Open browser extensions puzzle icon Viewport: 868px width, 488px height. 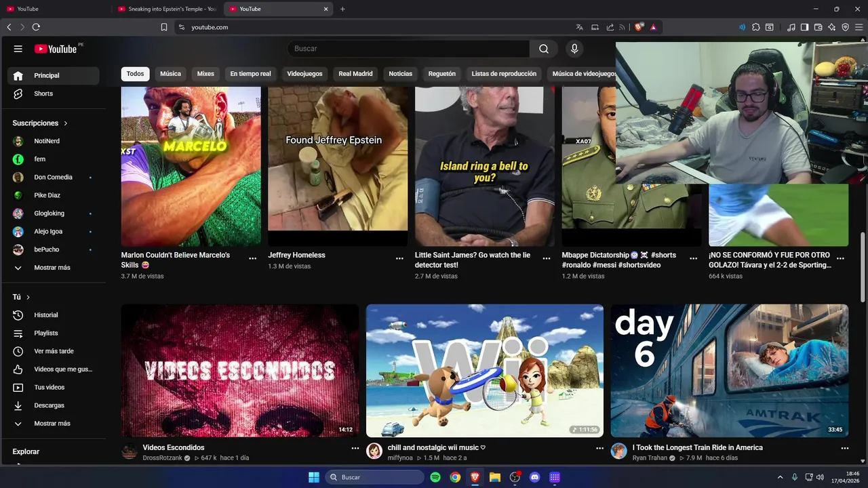[756, 27]
